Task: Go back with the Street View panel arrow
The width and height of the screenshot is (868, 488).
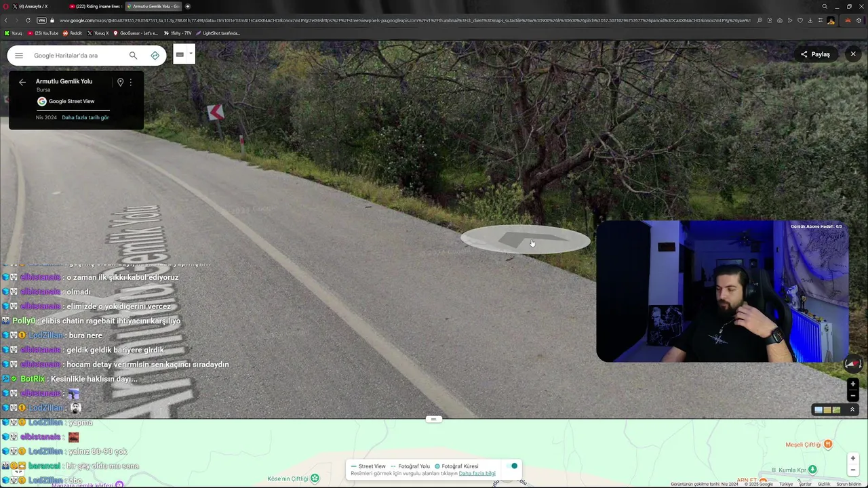Action: pos(22,82)
